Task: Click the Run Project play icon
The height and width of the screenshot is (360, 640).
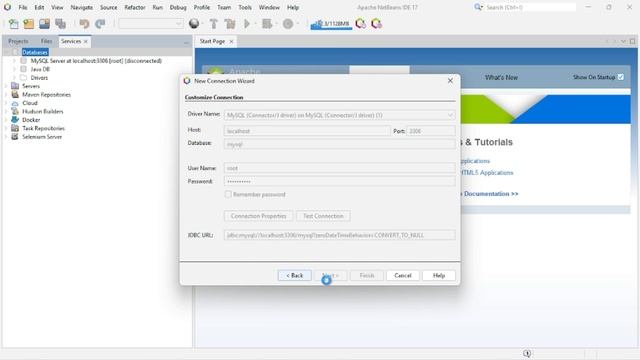Action: click(247, 24)
